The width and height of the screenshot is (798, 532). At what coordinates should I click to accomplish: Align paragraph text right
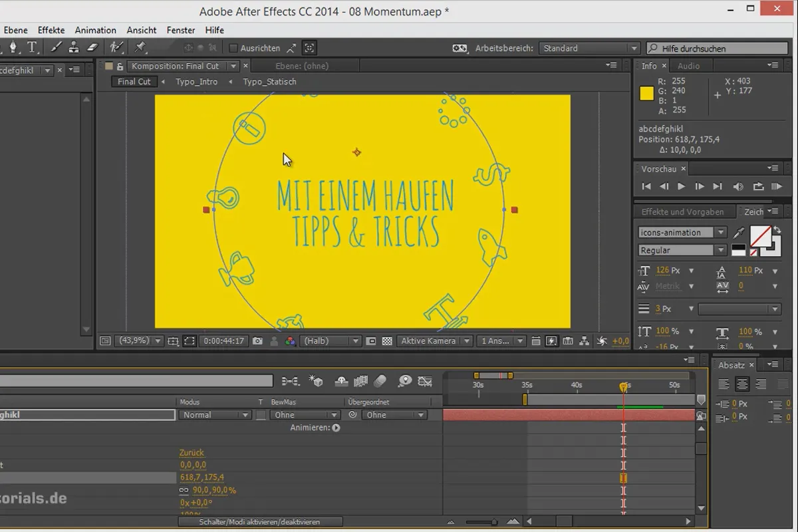[x=761, y=384]
